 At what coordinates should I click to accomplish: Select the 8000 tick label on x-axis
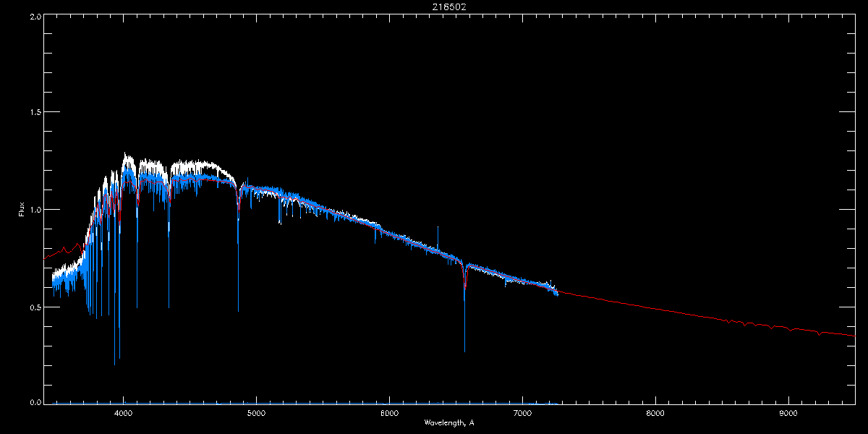point(655,414)
